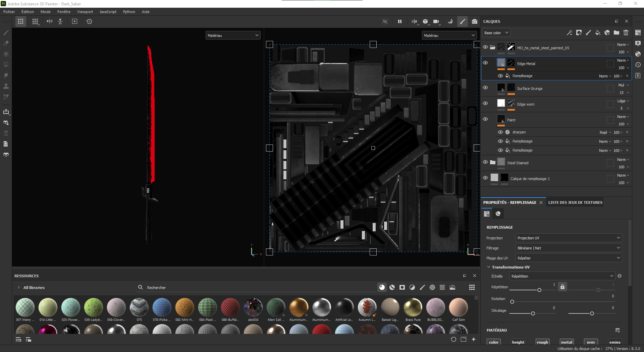Select the Clone stamp tool
The width and height of the screenshot is (644, 352).
6,86
